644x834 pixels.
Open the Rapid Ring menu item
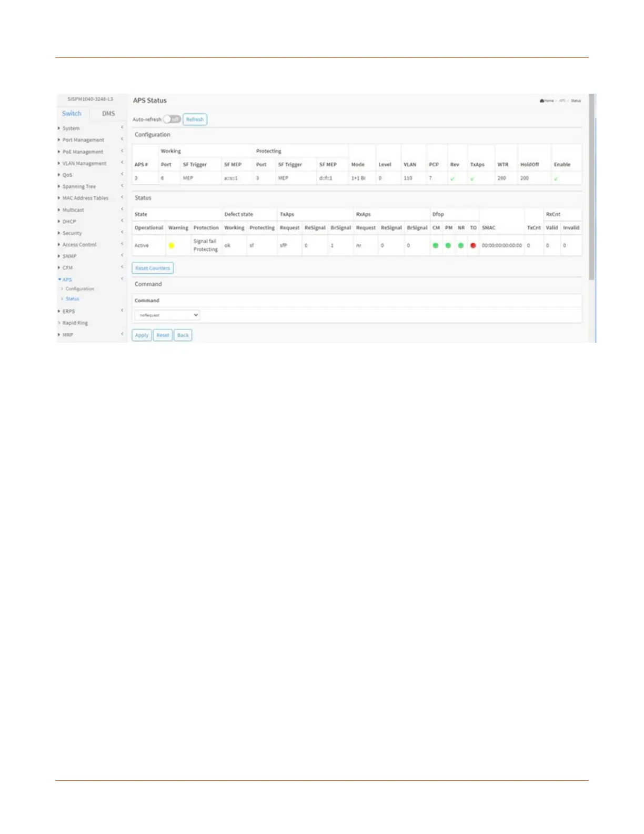pyautogui.click(x=75, y=323)
